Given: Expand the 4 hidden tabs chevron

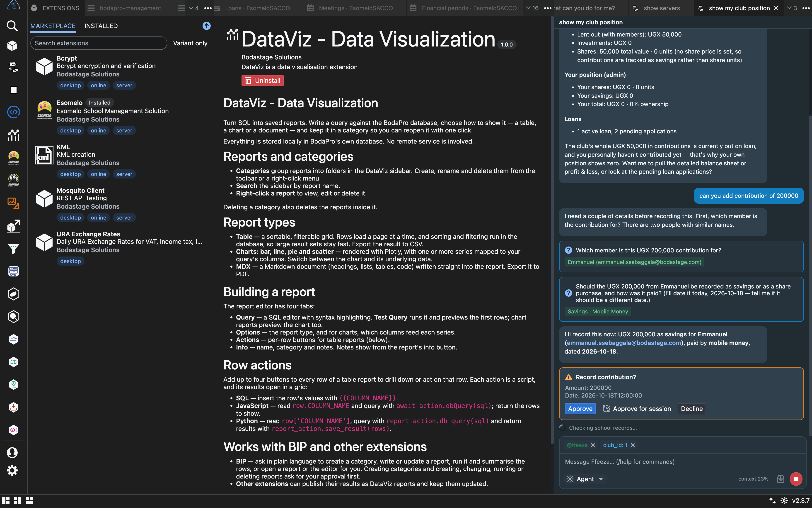Looking at the screenshot, I should point(194,8).
